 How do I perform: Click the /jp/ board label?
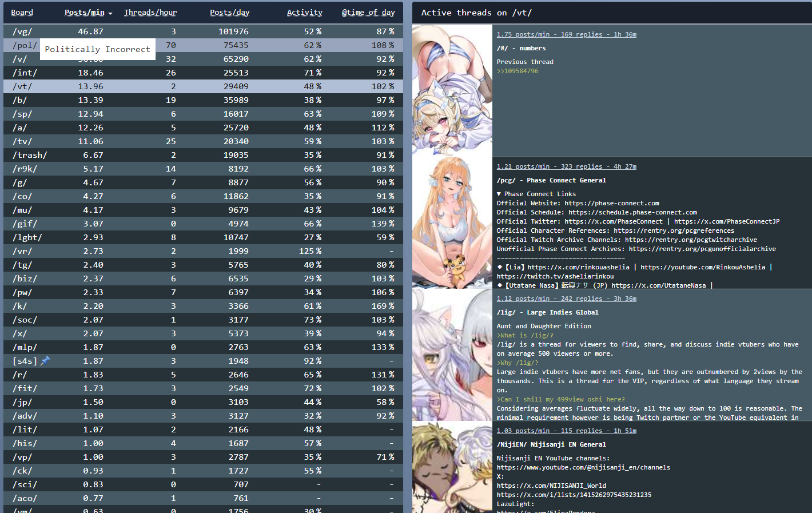(x=22, y=402)
